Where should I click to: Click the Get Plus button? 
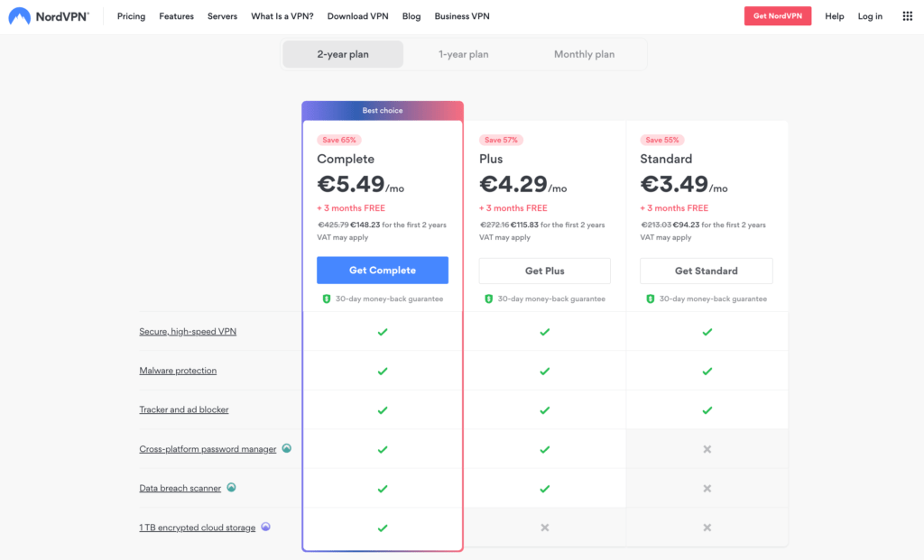click(x=544, y=270)
